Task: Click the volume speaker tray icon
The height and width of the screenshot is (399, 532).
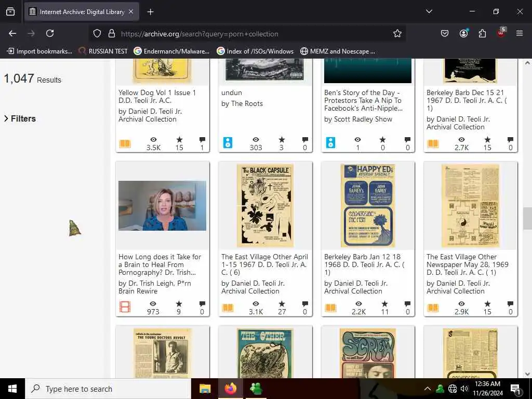Action: coord(464,389)
